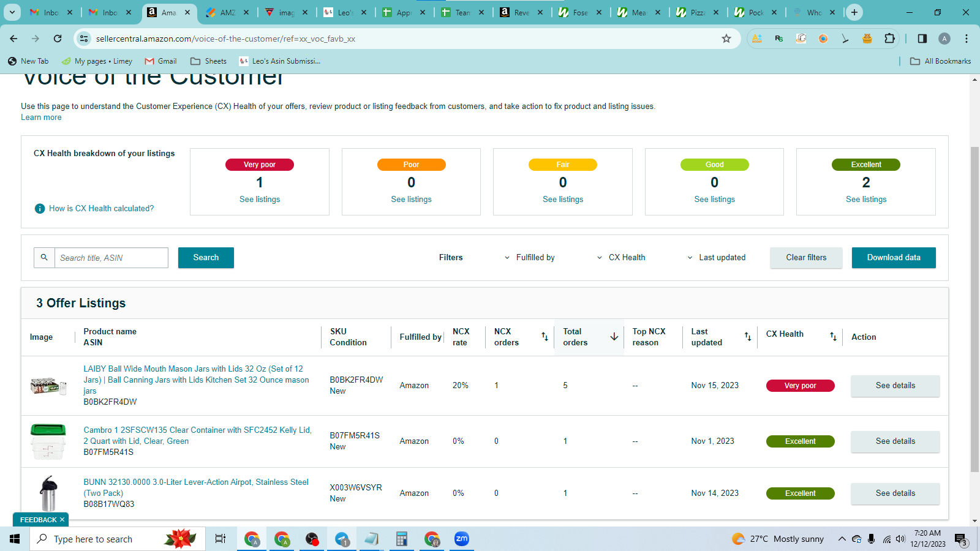Expand the CX Health filter dropdown
Viewport: 980px width, 551px height.
click(x=621, y=258)
